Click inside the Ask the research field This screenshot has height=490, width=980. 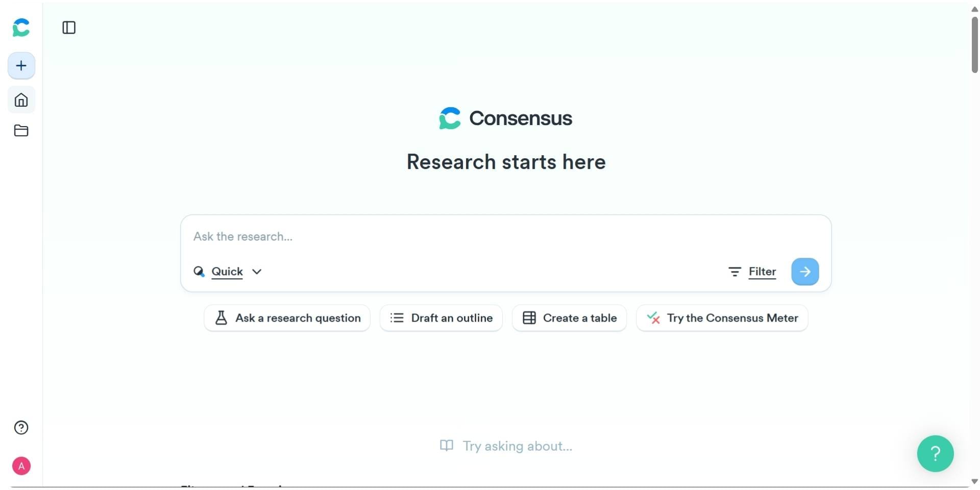pyautogui.click(x=357, y=236)
